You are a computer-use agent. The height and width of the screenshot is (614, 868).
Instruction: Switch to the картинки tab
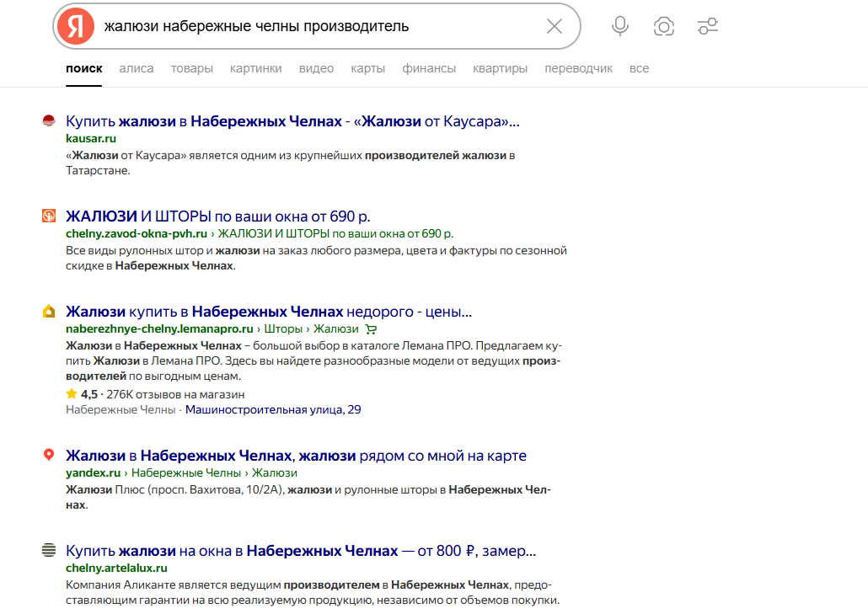click(255, 68)
